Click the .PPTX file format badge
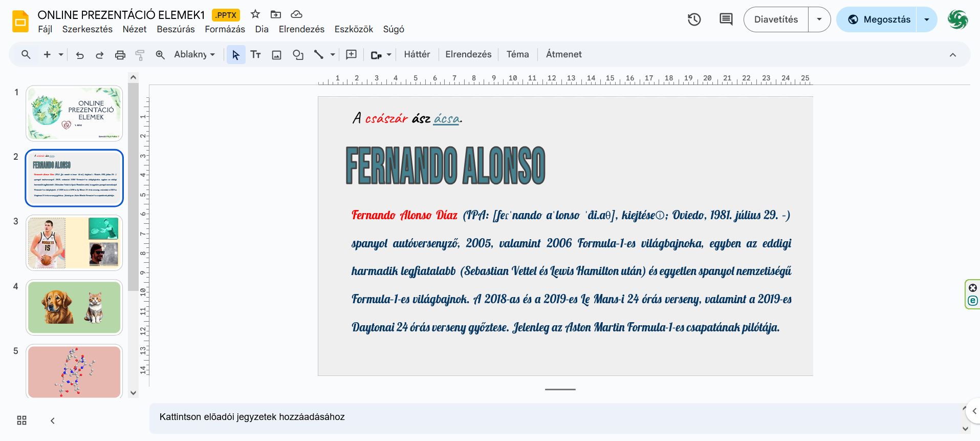980x441 pixels. pyautogui.click(x=226, y=15)
